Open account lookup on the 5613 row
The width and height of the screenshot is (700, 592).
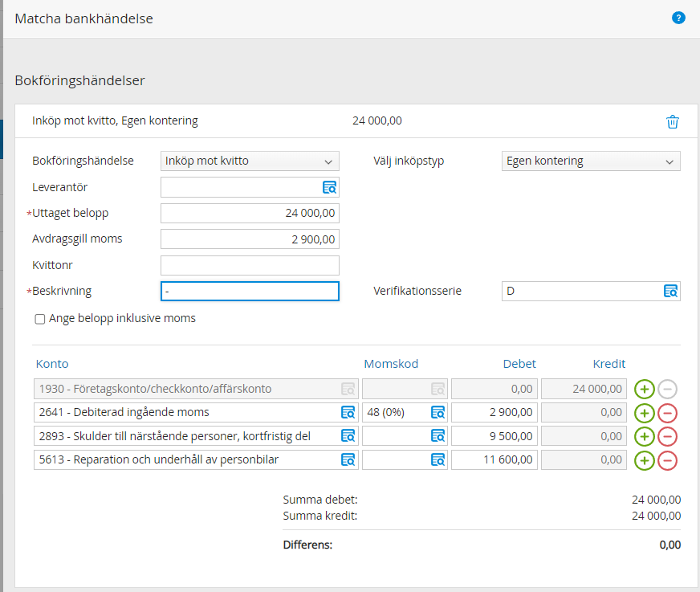pyautogui.click(x=348, y=459)
